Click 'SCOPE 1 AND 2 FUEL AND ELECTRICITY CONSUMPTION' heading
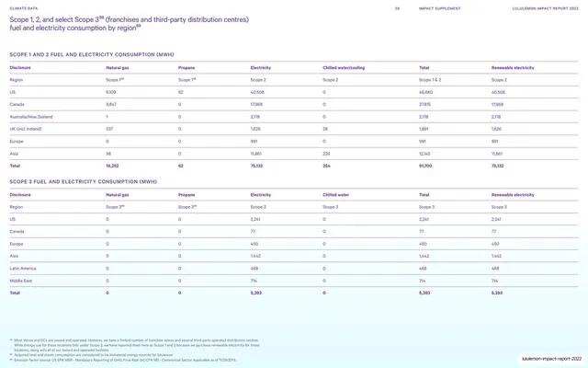This screenshot has width=588, height=368. pos(92,54)
